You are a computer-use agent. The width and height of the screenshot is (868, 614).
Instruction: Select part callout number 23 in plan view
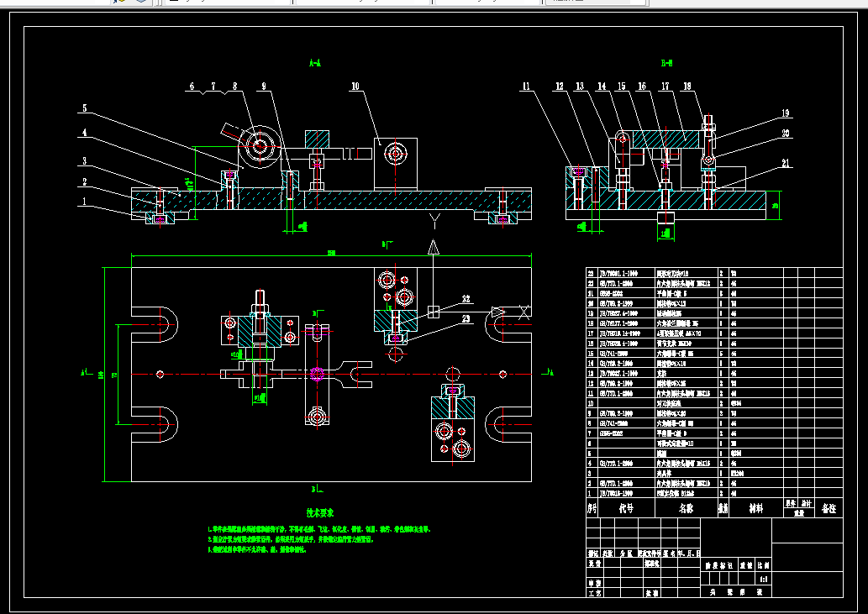(x=466, y=318)
